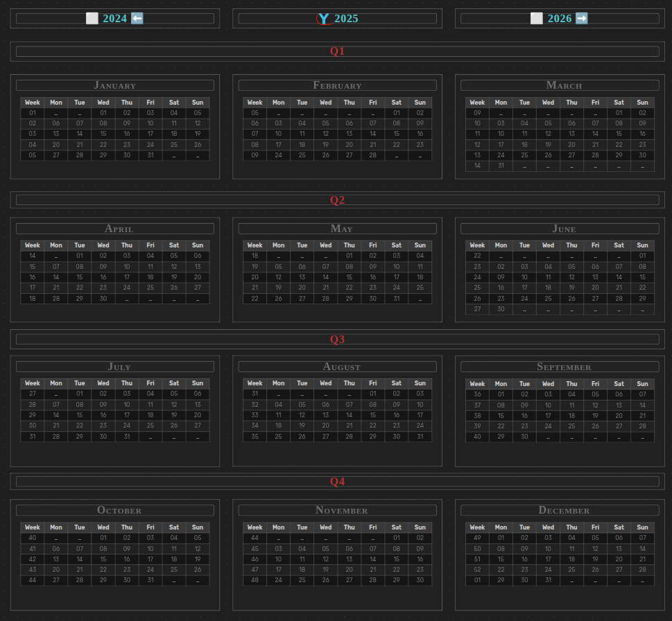The height and width of the screenshot is (621, 672).
Task: Select week 09 in the March calendar
Action: click(477, 113)
